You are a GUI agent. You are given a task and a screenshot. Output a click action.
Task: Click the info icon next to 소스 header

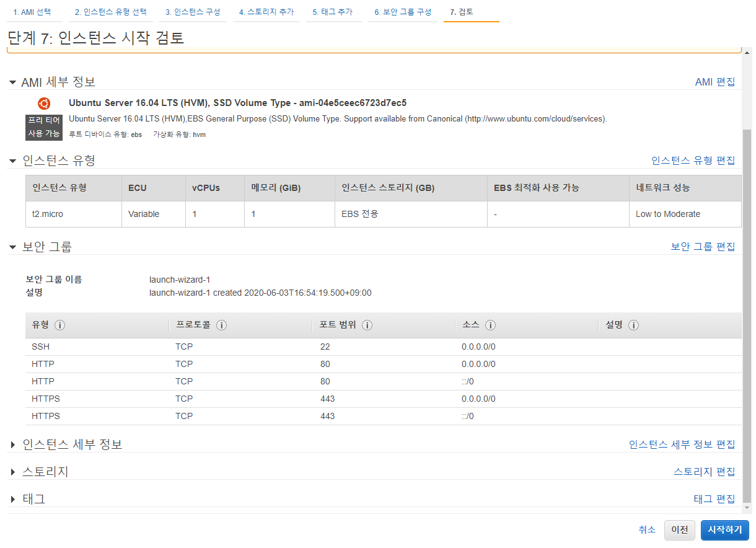click(490, 325)
